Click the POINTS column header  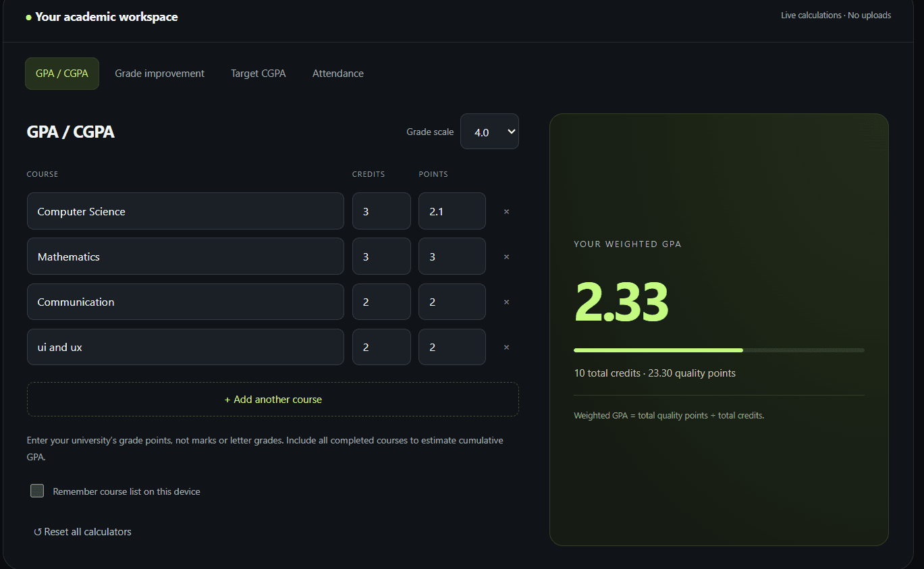433,174
